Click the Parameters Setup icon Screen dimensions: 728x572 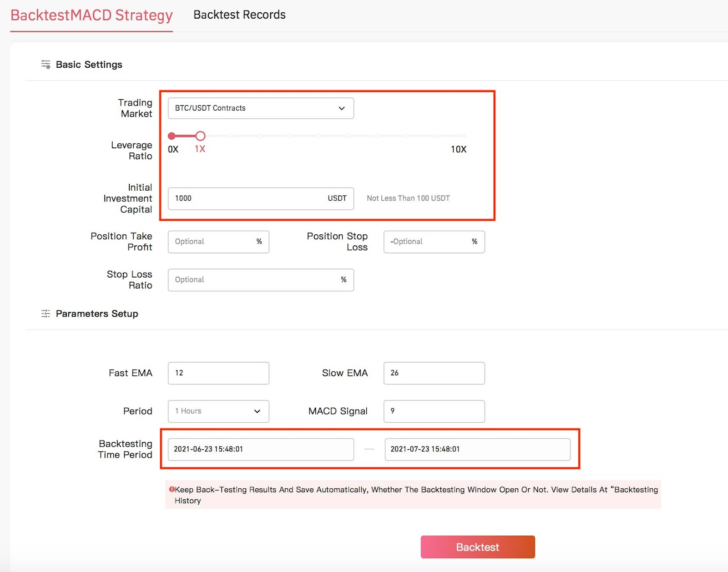45,314
